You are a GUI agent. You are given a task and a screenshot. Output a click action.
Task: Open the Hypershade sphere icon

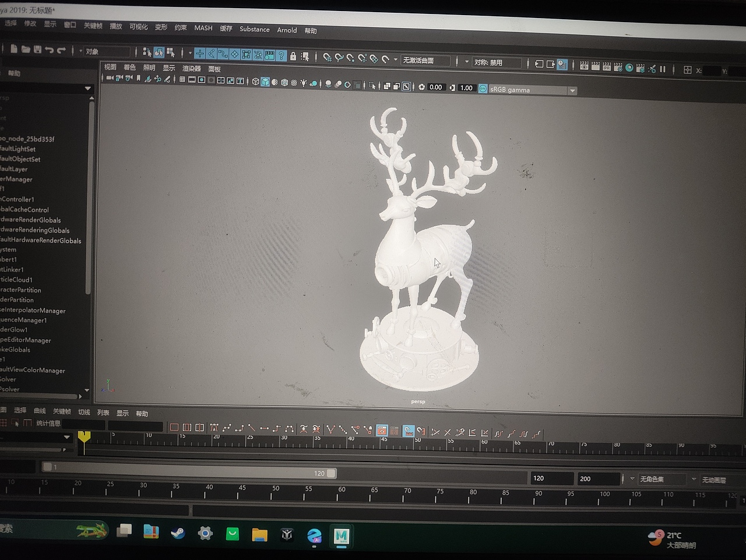(629, 68)
